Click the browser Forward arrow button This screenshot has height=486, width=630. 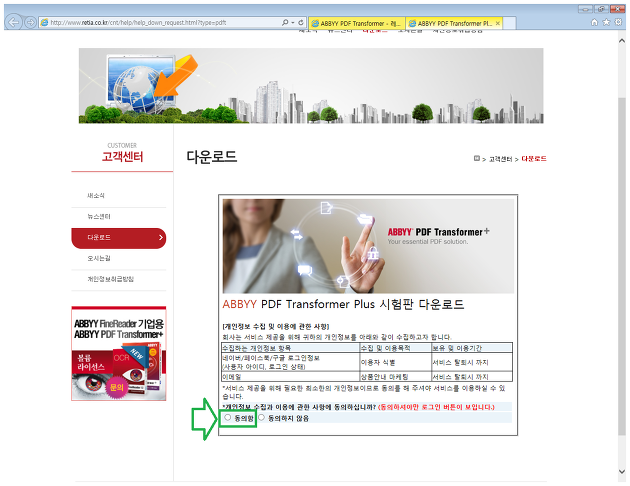pyautogui.click(x=30, y=22)
